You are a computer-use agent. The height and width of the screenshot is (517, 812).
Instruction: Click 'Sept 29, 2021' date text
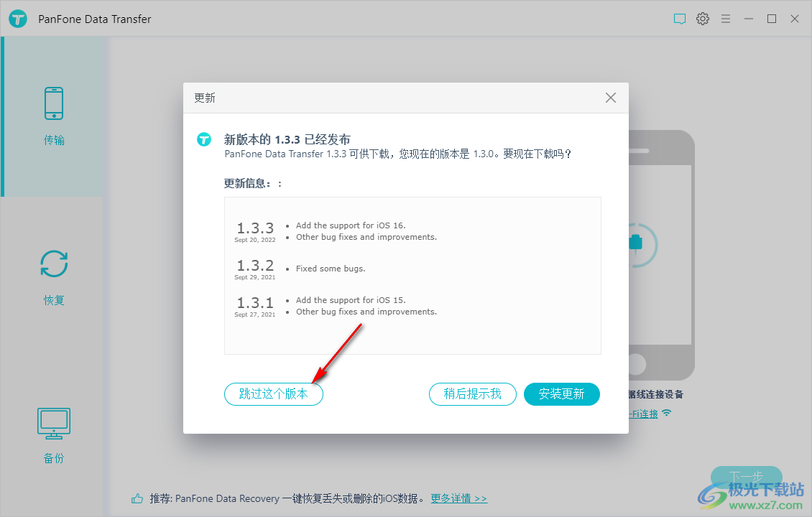[x=255, y=277]
